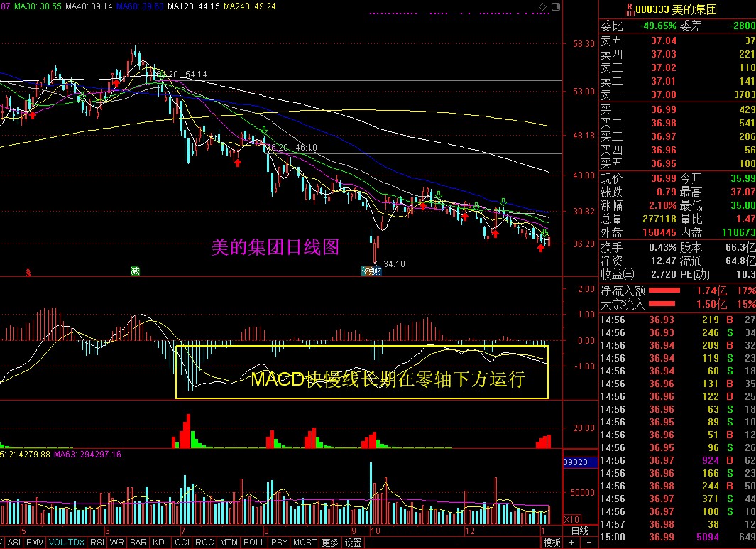756x549 pixels.
Task: Click the 89023 volume axis value box
Action: click(581, 462)
